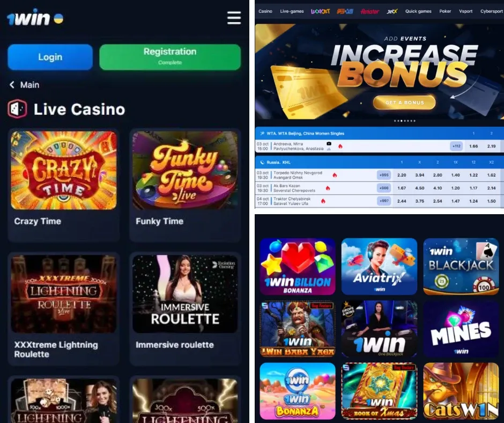Select odds 1.66 for Andreeva
Image resolution: width=504 pixels, height=423 pixels.
click(x=473, y=146)
